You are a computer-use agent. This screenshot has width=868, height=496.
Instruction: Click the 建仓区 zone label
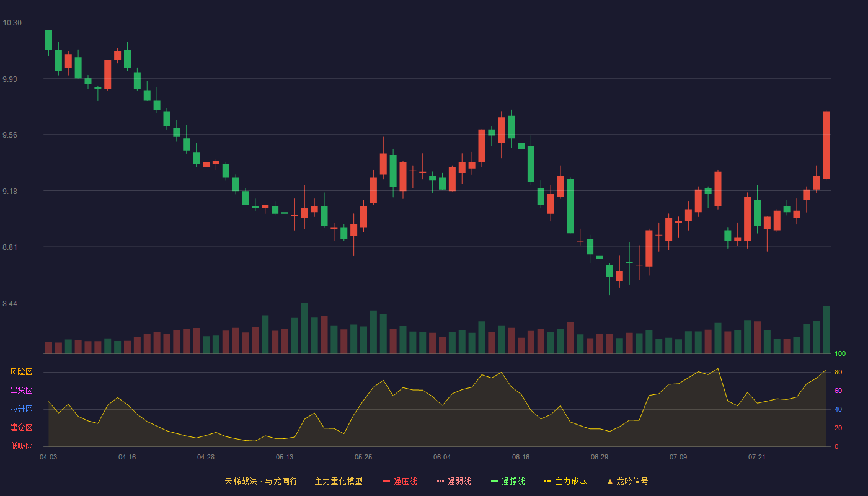[x=21, y=428]
